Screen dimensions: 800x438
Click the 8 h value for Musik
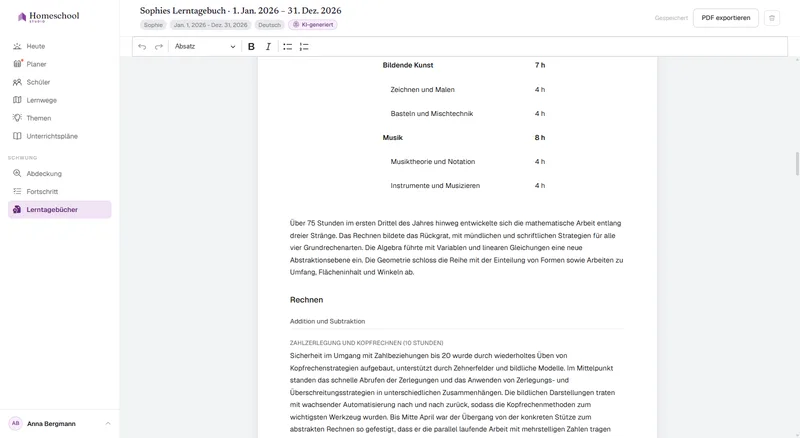pos(540,137)
